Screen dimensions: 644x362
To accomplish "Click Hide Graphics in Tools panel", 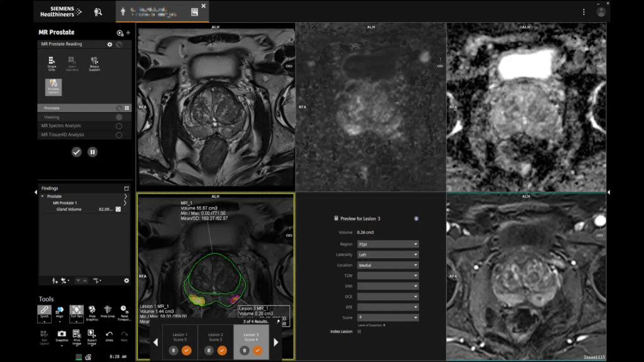I will pyautogui.click(x=92, y=312).
